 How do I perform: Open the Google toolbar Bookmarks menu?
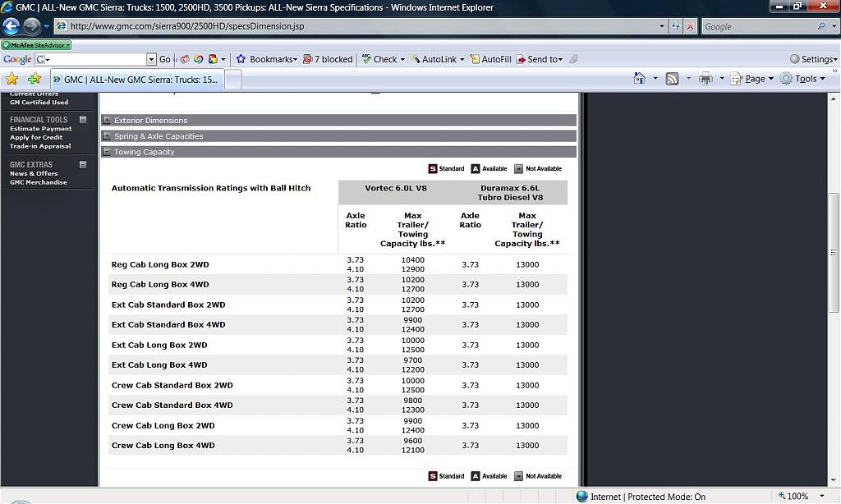[270, 59]
